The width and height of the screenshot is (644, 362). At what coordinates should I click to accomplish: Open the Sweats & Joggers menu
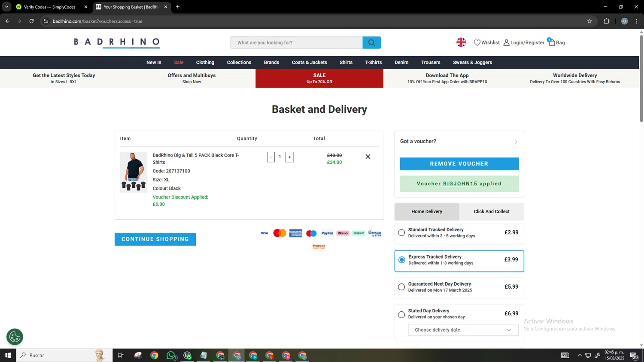[472, 63]
